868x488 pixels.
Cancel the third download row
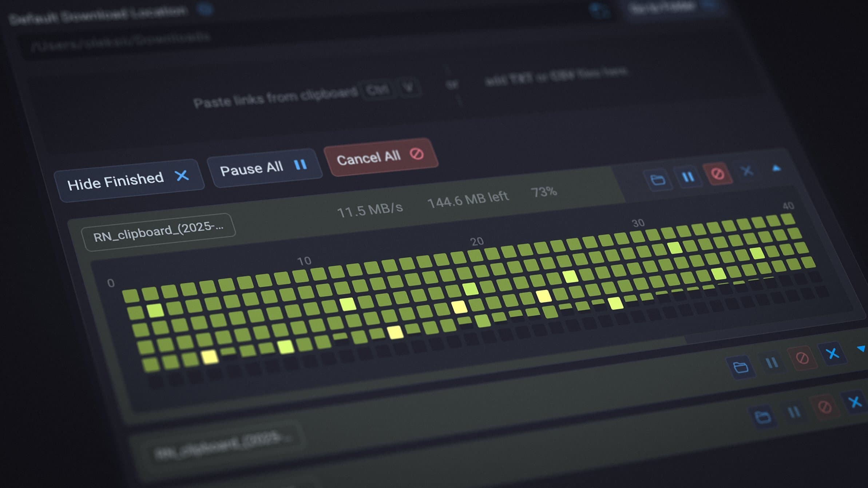824,407
